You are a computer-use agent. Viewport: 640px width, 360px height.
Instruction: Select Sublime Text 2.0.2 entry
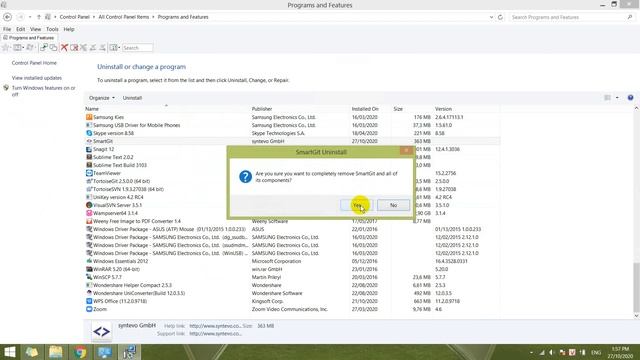click(x=113, y=157)
